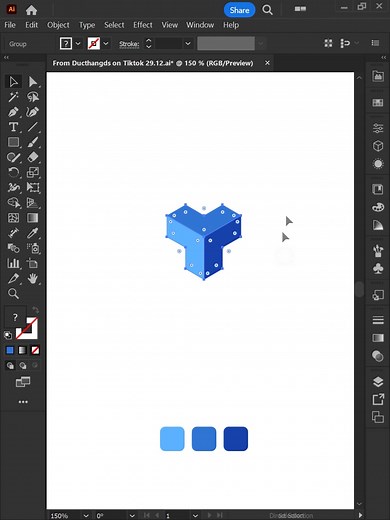Image resolution: width=390 pixels, height=520 pixels.
Task: Open the fill color dropdown arrow
Action: (78, 44)
